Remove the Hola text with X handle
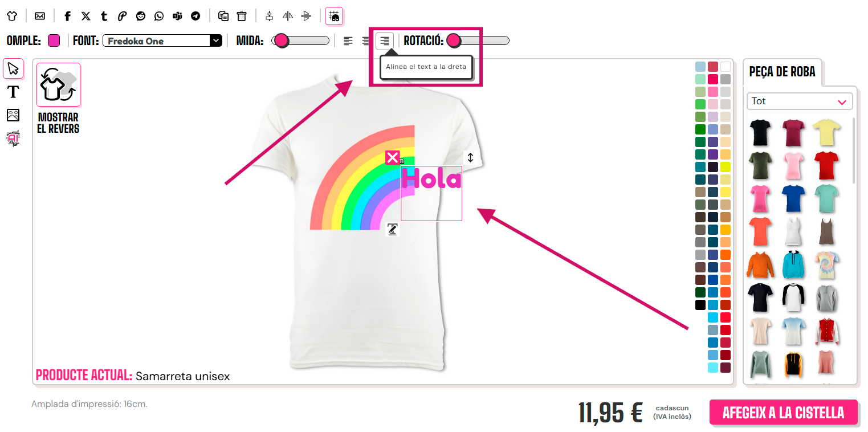This screenshot has height=432, width=868. click(x=392, y=158)
